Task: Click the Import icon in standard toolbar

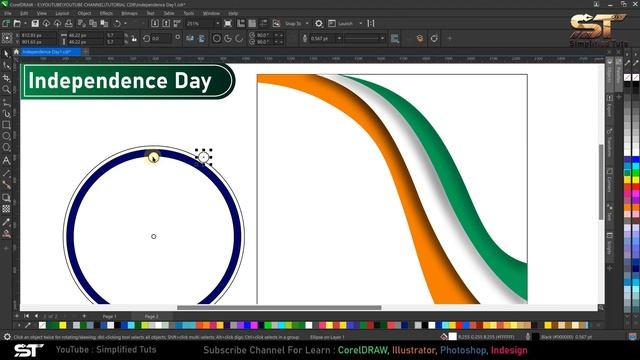Action: coord(155,24)
